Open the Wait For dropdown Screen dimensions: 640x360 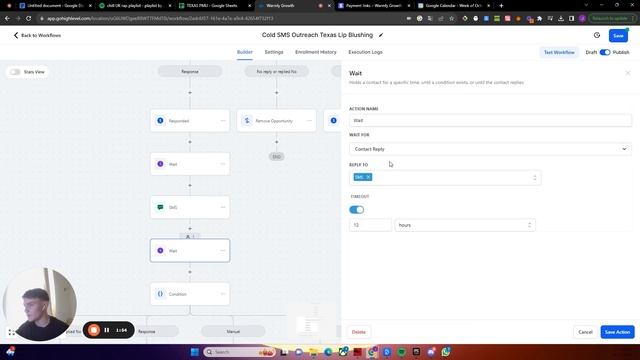[x=490, y=149]
